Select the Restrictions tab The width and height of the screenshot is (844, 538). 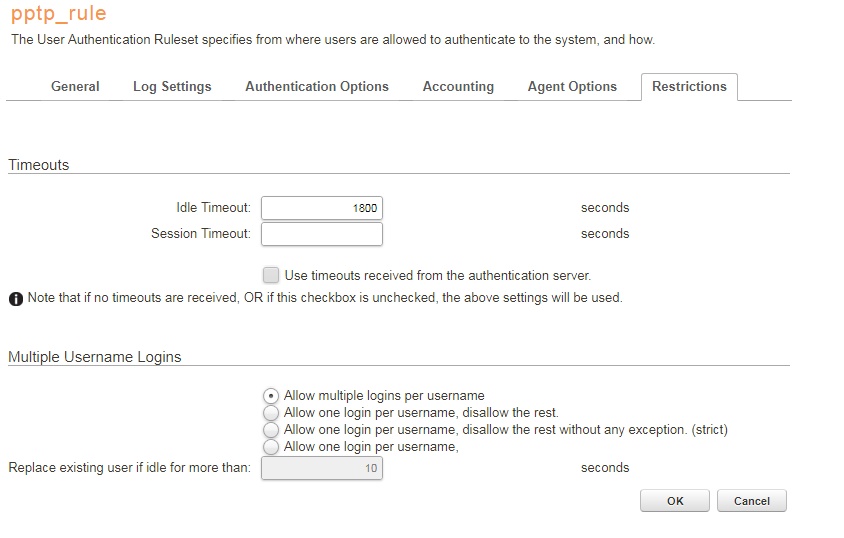pyautogui.click(x=689, y=87)
